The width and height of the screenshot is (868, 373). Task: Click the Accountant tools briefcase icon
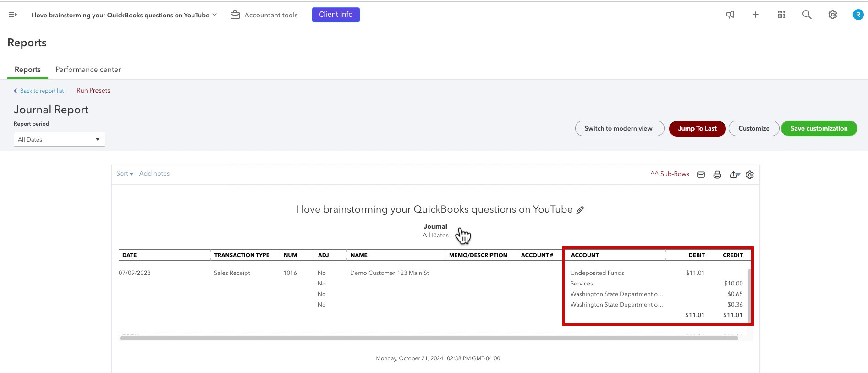235,15
